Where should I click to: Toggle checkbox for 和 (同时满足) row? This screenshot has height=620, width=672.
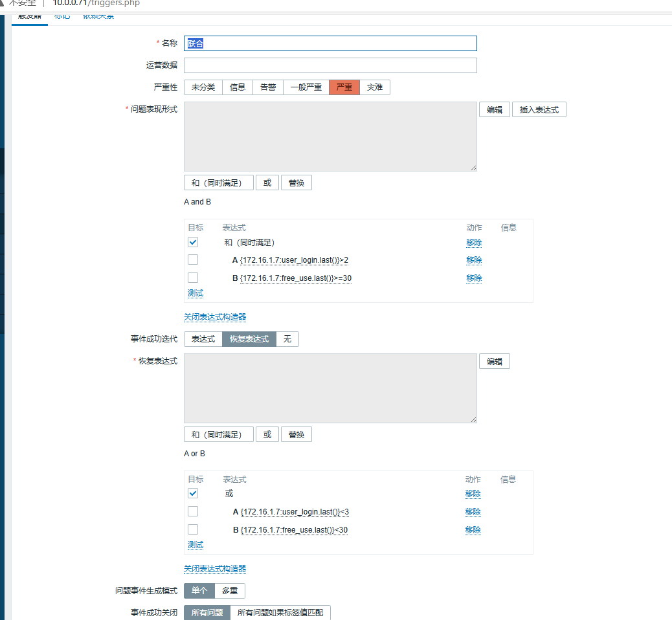pos(193,242)
